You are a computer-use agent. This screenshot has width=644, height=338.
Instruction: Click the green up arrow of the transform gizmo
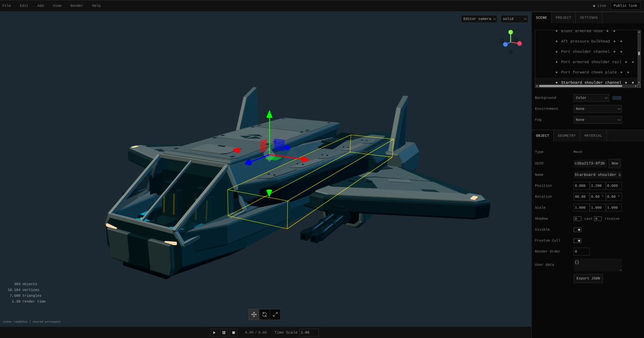(x=270, y=114)
